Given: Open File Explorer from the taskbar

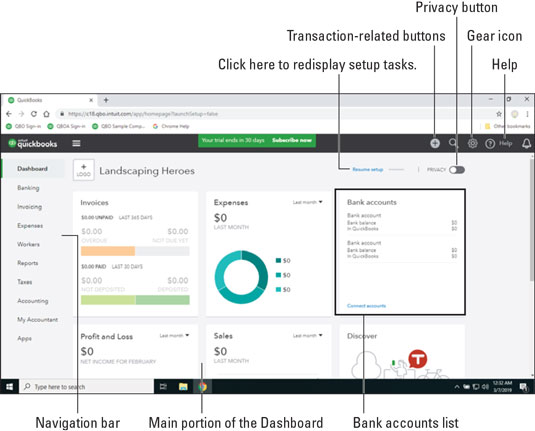Looking at the screenshot, I should (183, 387).
